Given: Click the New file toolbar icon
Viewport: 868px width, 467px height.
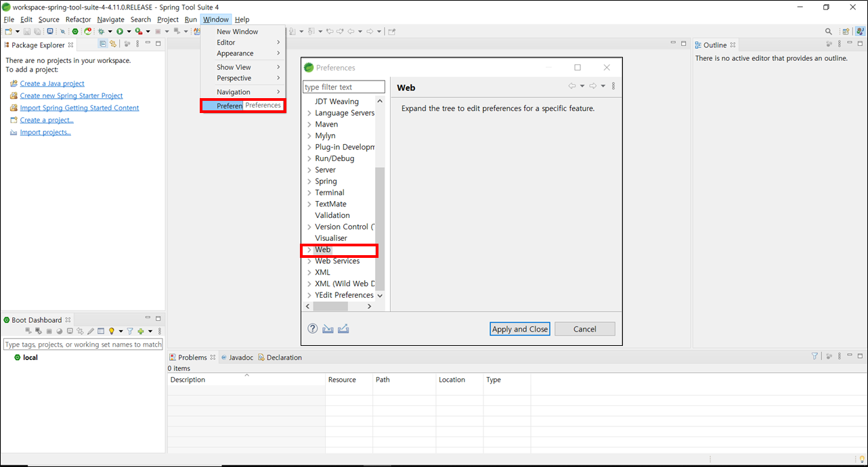Looking at the screenshot, I should pos(8,31).
